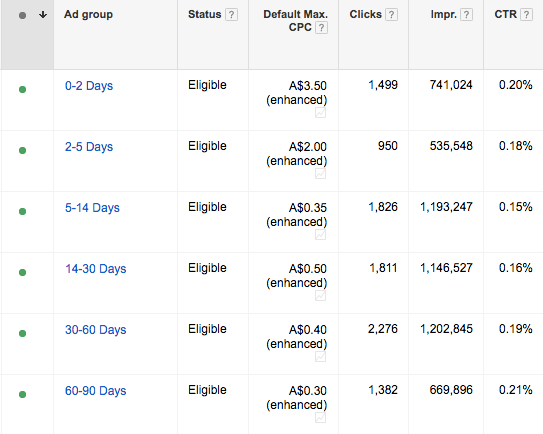The width and height of the screenshot is (543, 434).
Task: Sort by Status column header
Action: 204,14
